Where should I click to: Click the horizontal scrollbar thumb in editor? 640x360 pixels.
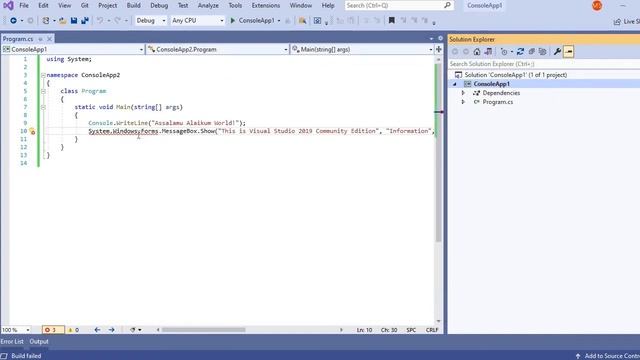[203, 330]
